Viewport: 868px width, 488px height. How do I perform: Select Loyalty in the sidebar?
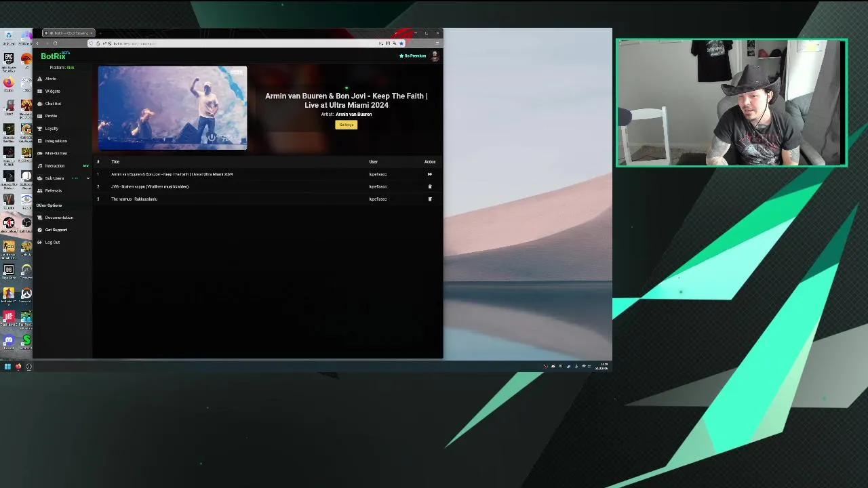[52, 128]
